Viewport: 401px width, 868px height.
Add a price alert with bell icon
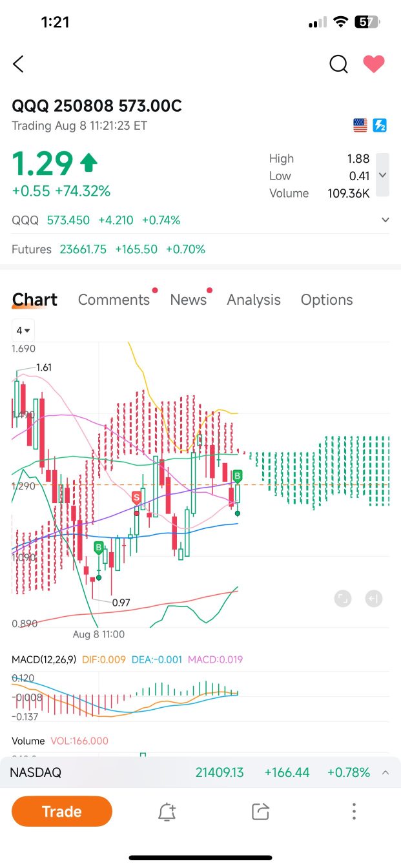click(167, 812)
